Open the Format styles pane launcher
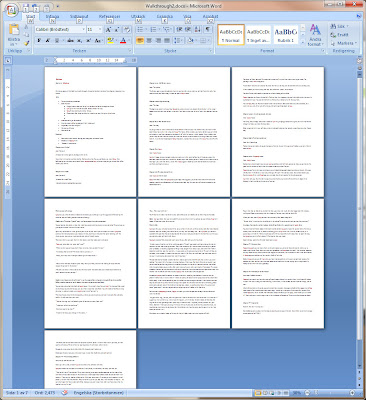366x400 pixels. [323, 51]
